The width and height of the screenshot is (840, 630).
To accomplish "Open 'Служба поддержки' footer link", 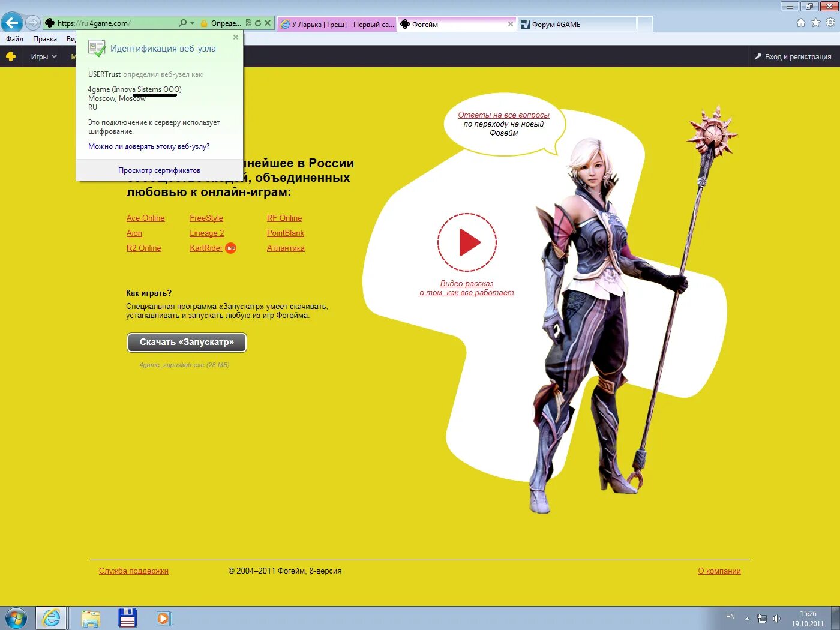I will (x=134, y=571).
